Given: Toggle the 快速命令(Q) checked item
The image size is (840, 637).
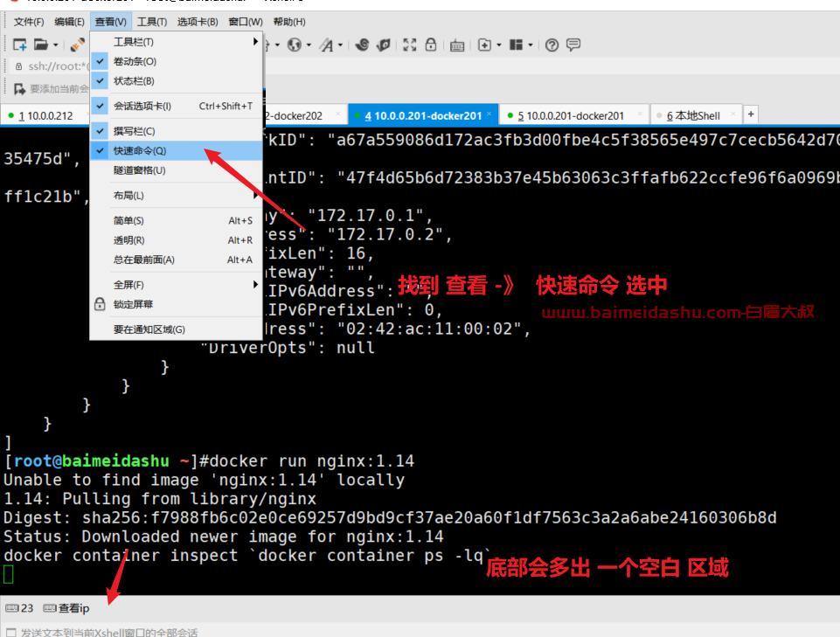Looking at the screenshot, I should coord(177,150).
